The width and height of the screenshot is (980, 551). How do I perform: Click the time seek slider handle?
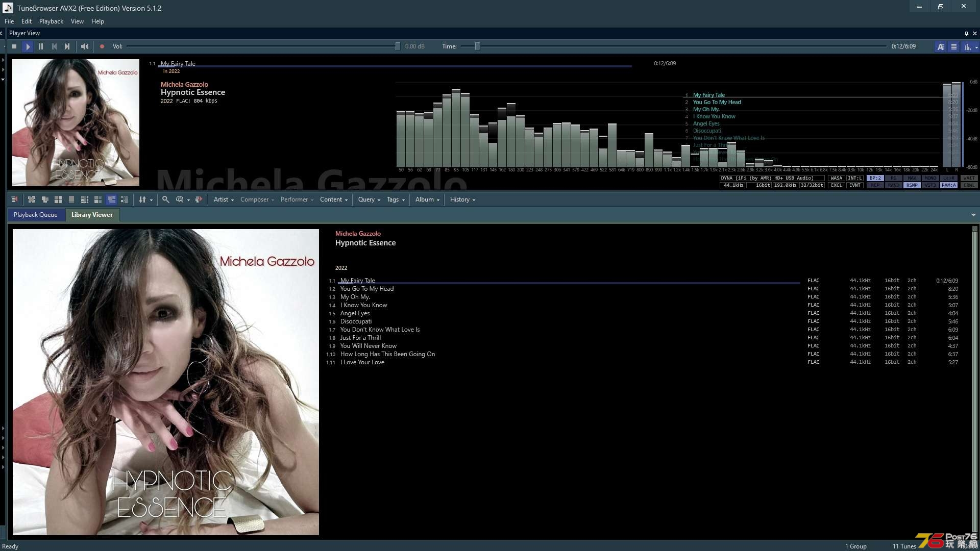point(477,46)
